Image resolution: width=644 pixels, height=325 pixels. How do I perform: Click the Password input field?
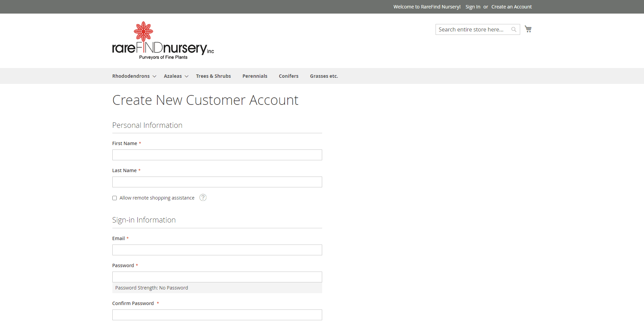tap(217, 277)
